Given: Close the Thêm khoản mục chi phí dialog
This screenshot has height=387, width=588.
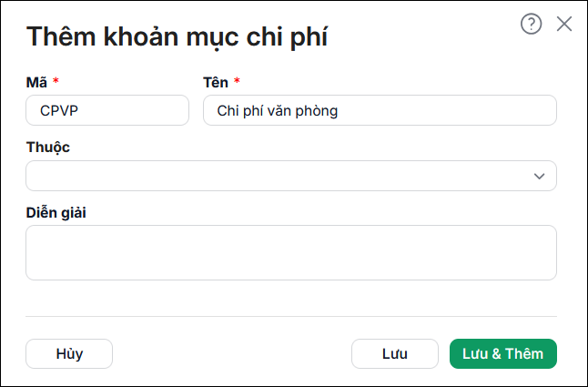Looking at the screenshot, I should [564, 24].
